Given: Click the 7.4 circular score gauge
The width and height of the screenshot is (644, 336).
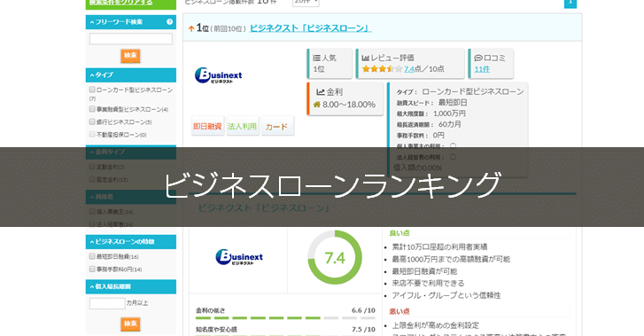Looking at the screenshot, I should 335,257.
